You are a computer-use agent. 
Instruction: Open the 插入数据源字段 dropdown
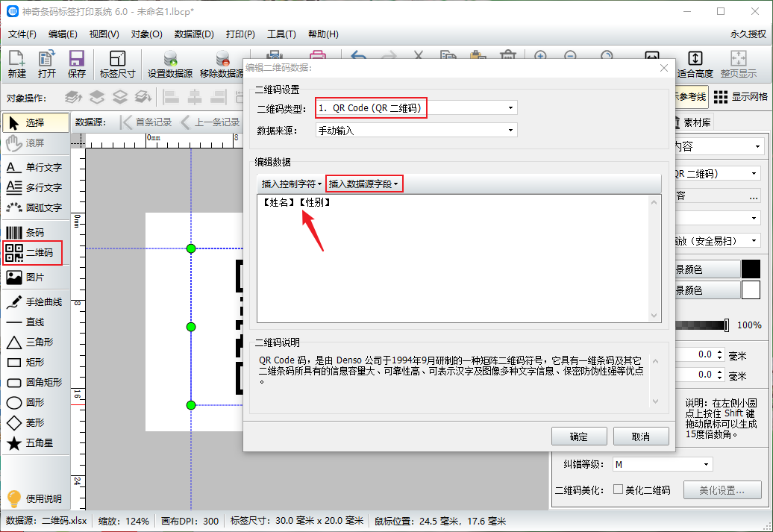pyautogui.click(x=364, y=184)
